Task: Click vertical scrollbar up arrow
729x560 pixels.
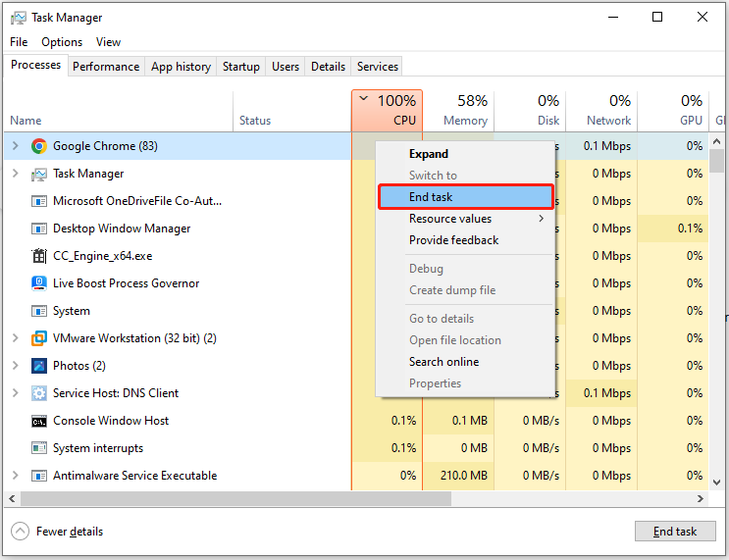Action: coord(716,141)
